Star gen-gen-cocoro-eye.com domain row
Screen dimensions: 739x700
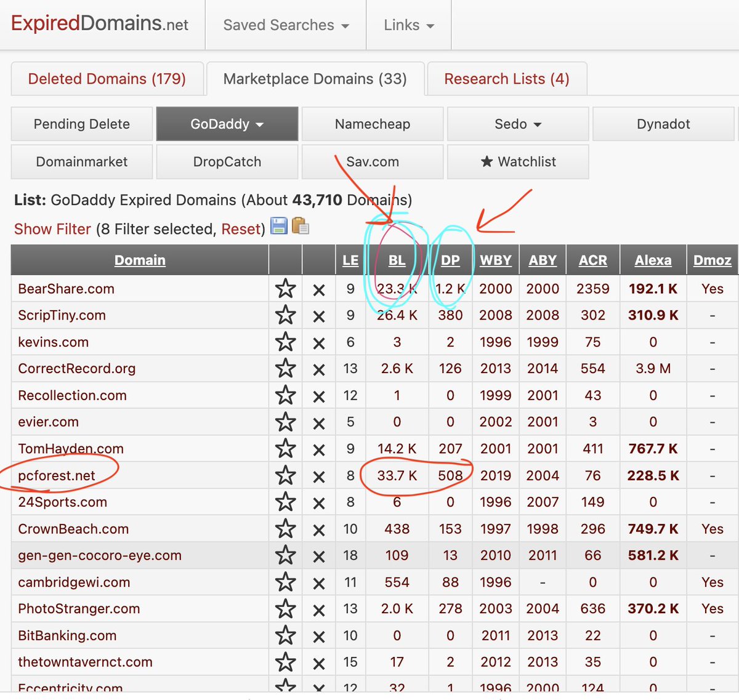[285, 555]
